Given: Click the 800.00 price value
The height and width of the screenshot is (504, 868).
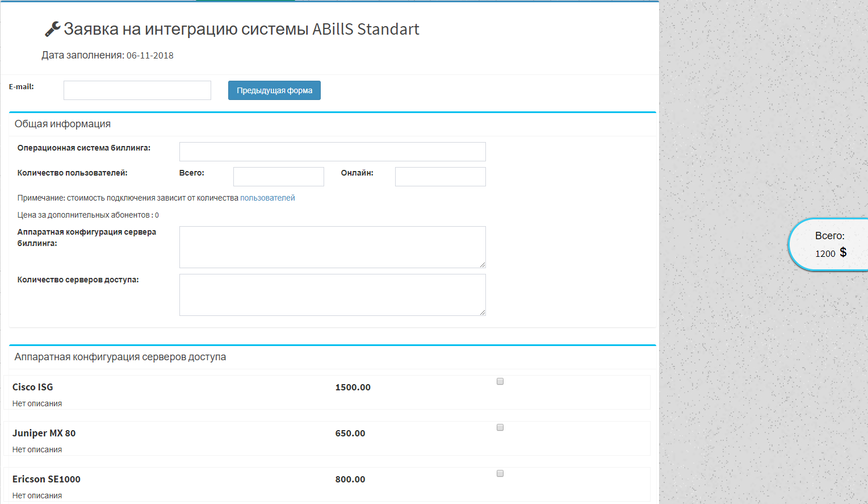Looking at the screenshot, I should pyautogui.click(x=350, y=480).
